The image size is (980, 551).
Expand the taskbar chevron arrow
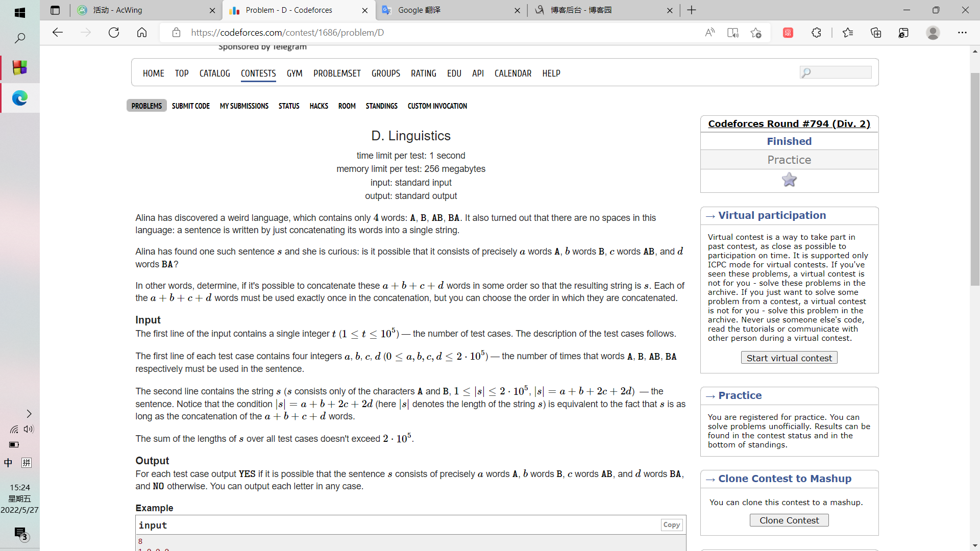tap(29, 414)
